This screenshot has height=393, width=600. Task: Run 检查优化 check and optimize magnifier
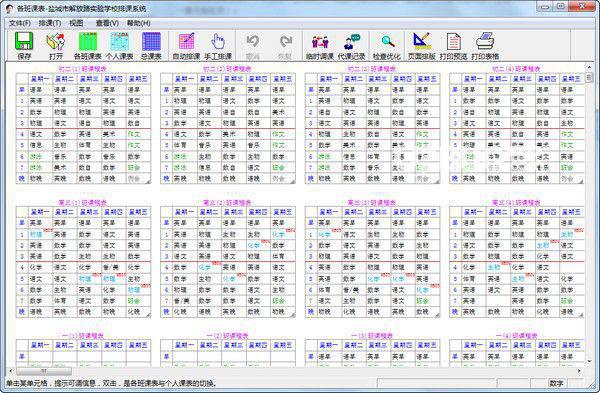click(387, 41)
